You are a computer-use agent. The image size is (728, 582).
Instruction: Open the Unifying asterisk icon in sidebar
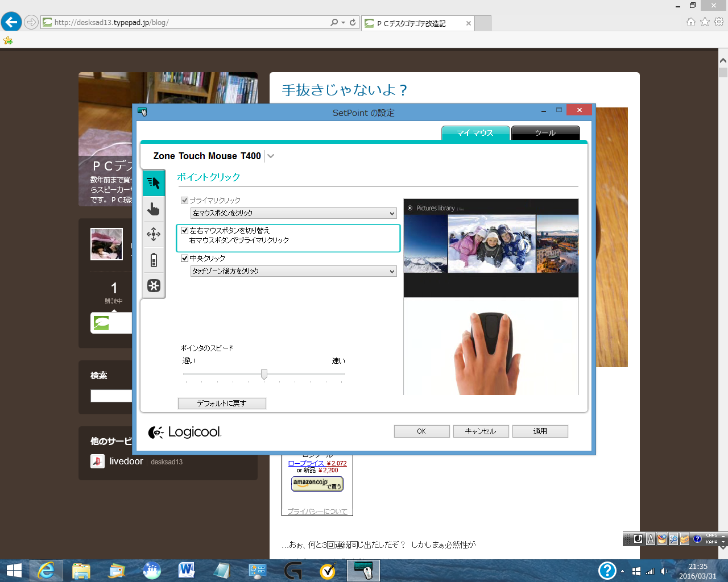154,285
